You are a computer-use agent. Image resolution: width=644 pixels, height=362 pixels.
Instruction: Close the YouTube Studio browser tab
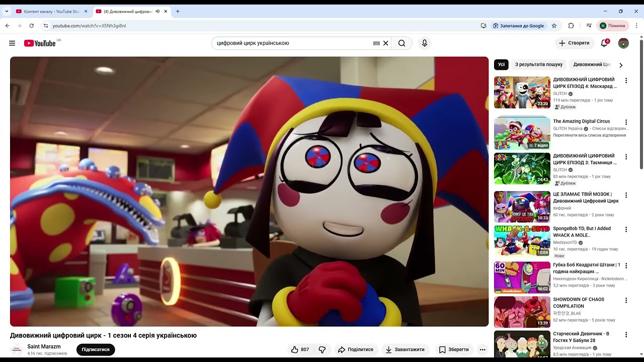[x=86, y=11]
